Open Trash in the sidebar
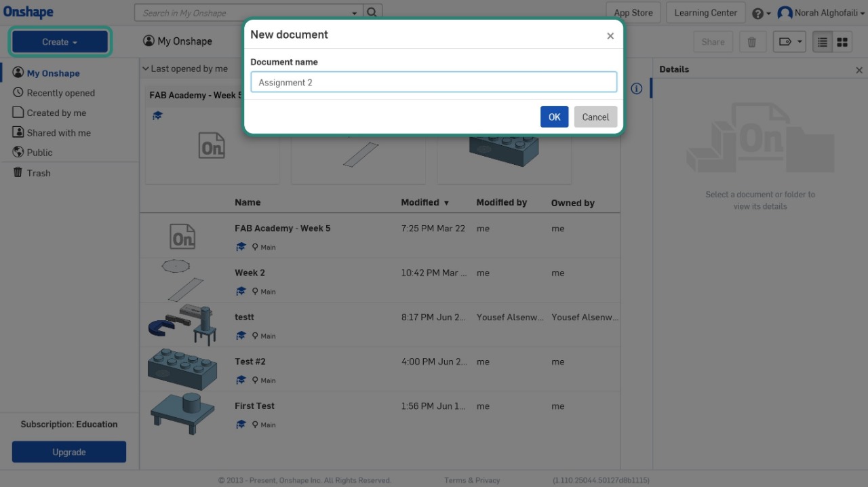Screen dimensions: 868x487 [x=32, y=173]
